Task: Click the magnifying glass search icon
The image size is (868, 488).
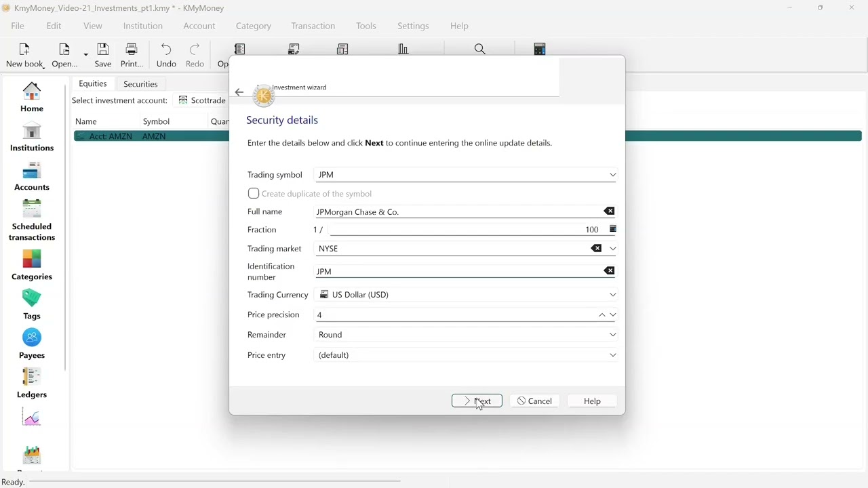Action: point(480,49)
